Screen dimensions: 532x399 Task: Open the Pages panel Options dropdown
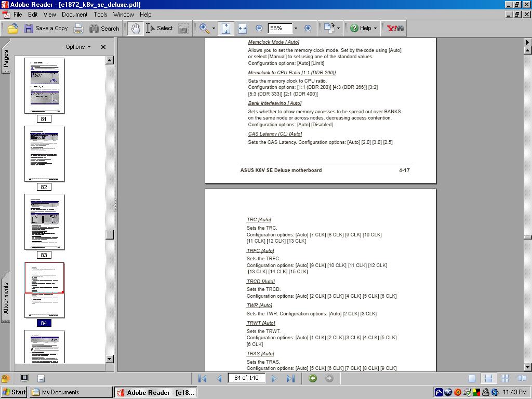78,47
